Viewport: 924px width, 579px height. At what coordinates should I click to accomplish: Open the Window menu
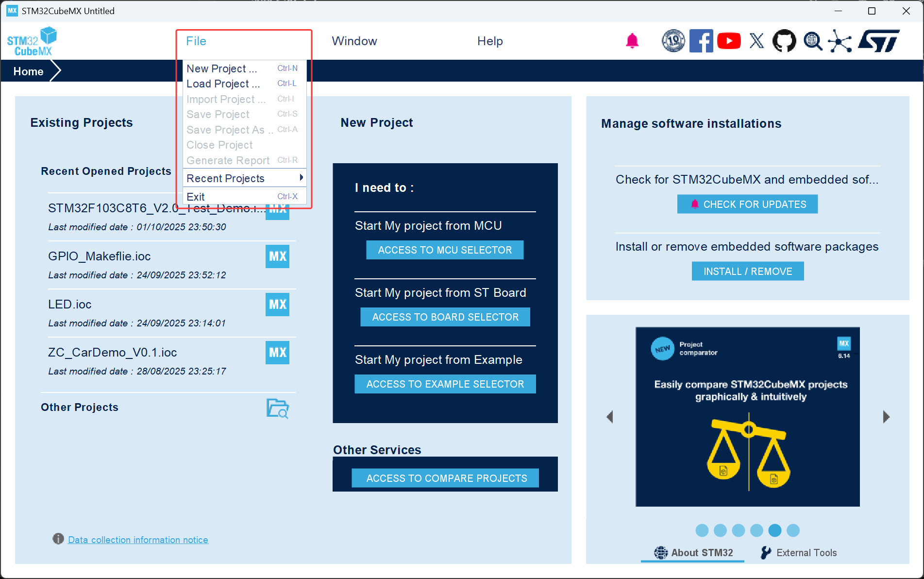tap(354, 41)
